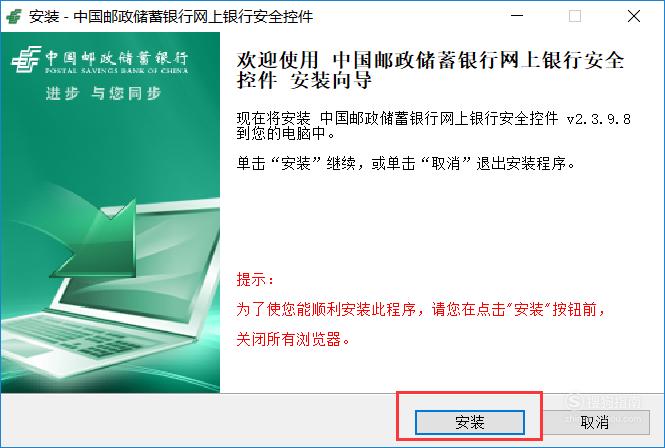Click the 进步 与您同步 slogan
665x448 pixels.
coord(103,93)
